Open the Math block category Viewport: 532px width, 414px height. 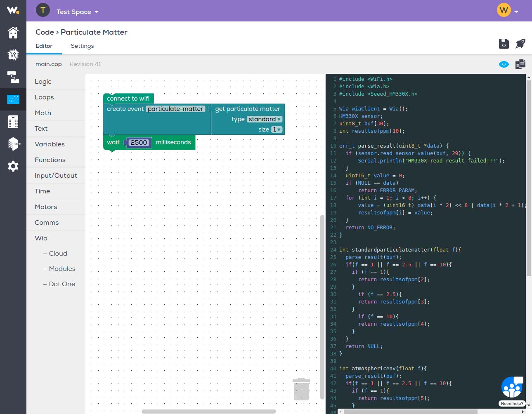click(x=56, y=113)
